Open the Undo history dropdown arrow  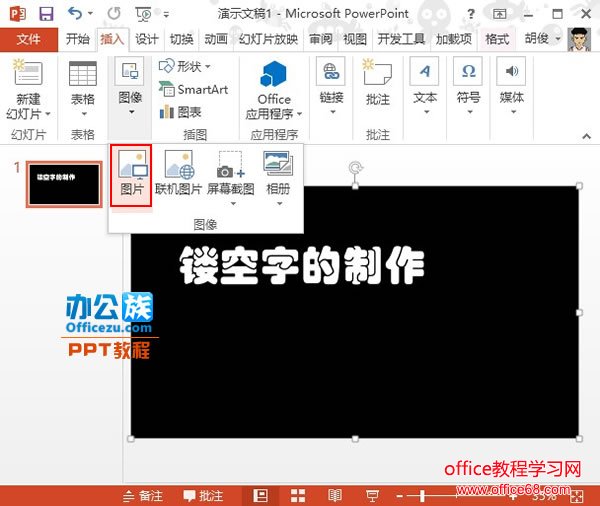pos(90,13)
